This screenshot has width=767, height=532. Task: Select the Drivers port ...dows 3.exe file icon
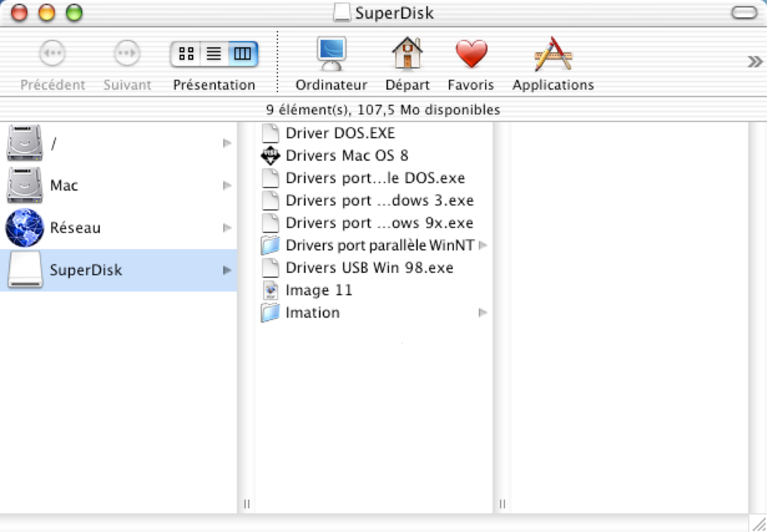[271, 200]
